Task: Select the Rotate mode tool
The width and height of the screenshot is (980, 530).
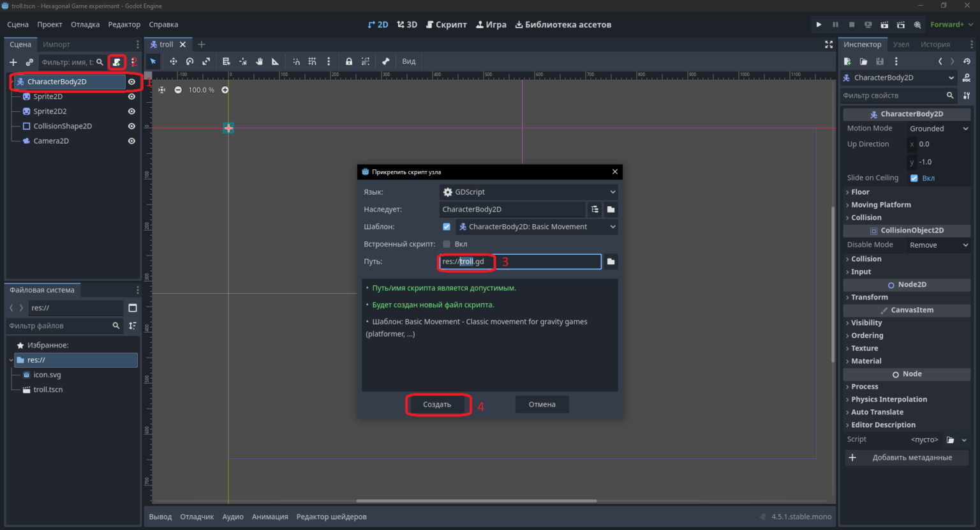Action: coord(189,61)
